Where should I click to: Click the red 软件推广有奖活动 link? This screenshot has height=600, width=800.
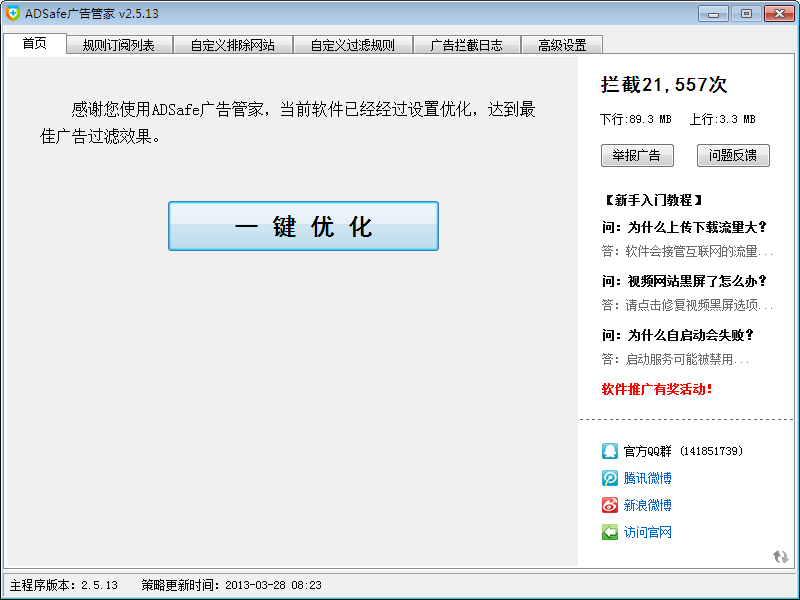click(657, 389)
